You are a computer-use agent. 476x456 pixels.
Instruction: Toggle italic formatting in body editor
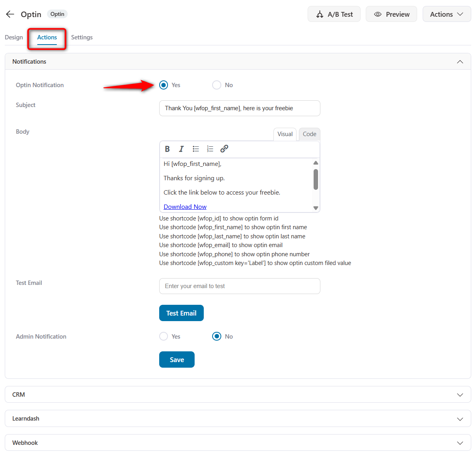tap(181, 149)
